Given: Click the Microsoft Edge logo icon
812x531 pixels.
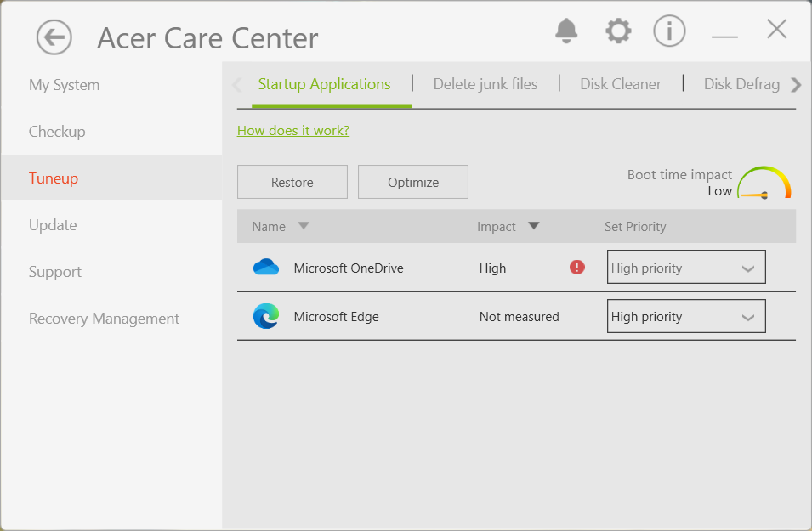Looking at the screenshot, I should tap(266, 316).
